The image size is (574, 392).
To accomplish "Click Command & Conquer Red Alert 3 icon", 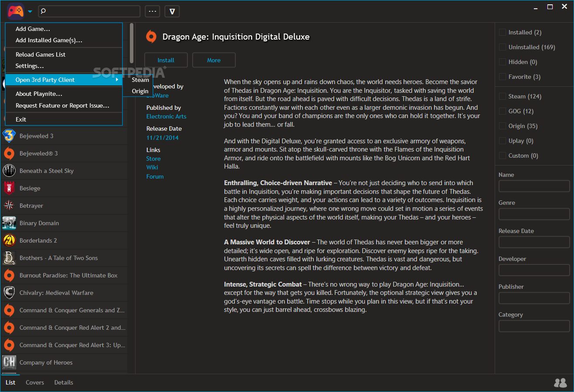I will (9, 345).
